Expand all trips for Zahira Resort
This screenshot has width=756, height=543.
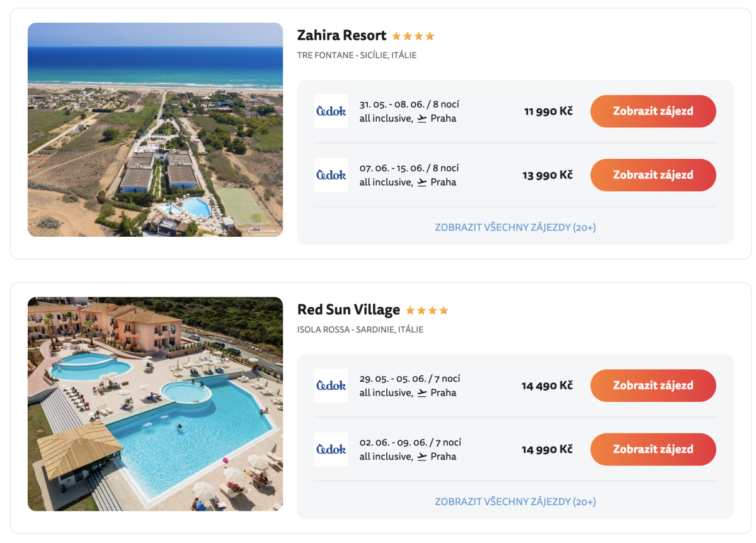pyautogui.click(x=515, y=227)
